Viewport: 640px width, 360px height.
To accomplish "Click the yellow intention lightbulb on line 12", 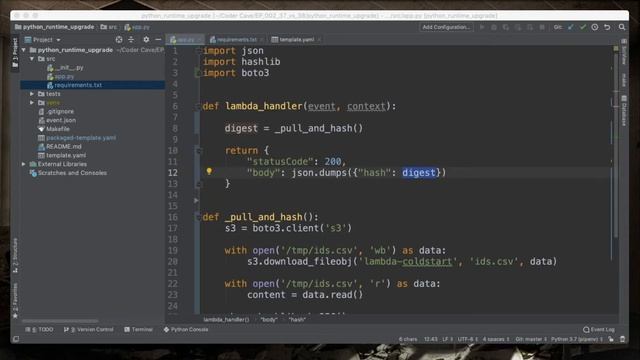I will click(x=209, y=171).
